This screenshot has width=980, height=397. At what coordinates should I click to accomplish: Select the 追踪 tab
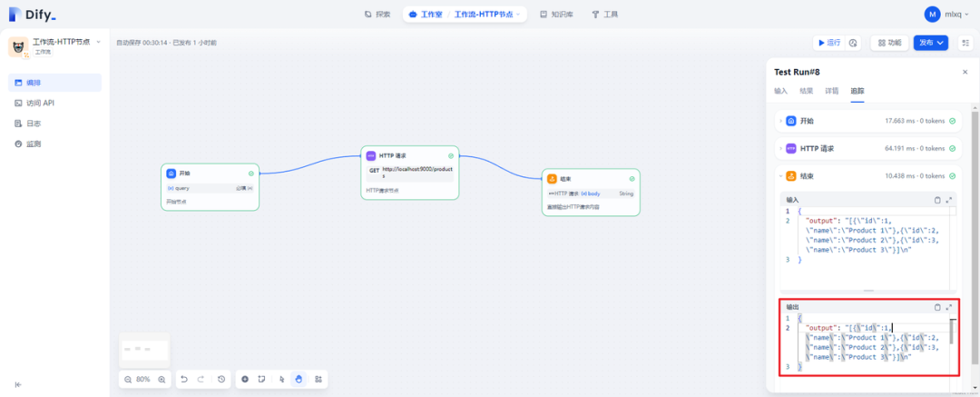[857, 91]
